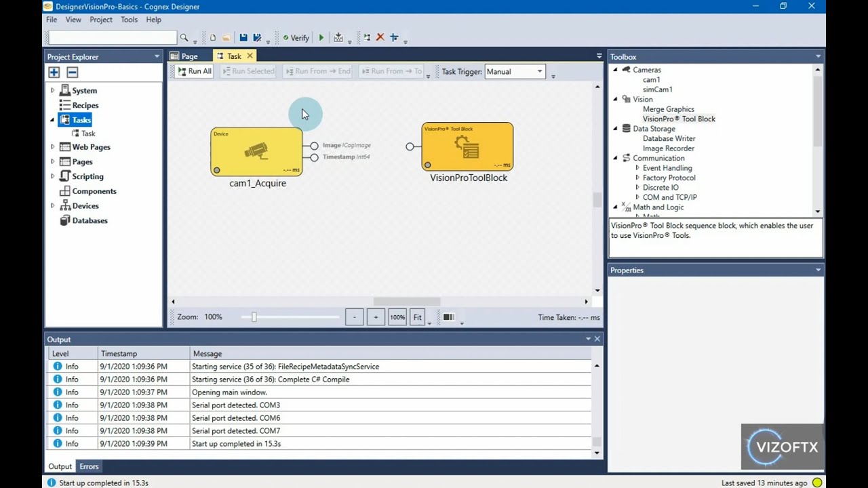
Task: Open the Task Trigger Manual dropdown
Action: pos(515,72)
